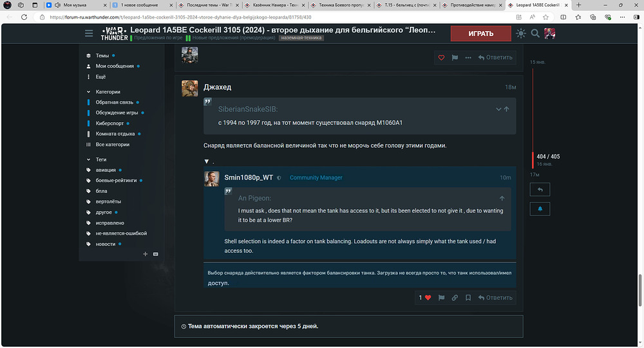Copy link to the last post
The height and width of the screenshot is (348, 644).
(455, 298)
